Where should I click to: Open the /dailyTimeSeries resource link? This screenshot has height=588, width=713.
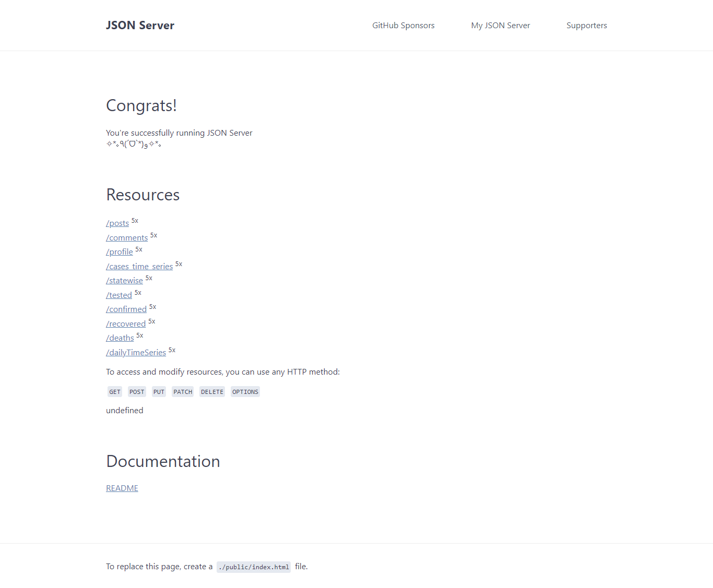pos(136,353)
